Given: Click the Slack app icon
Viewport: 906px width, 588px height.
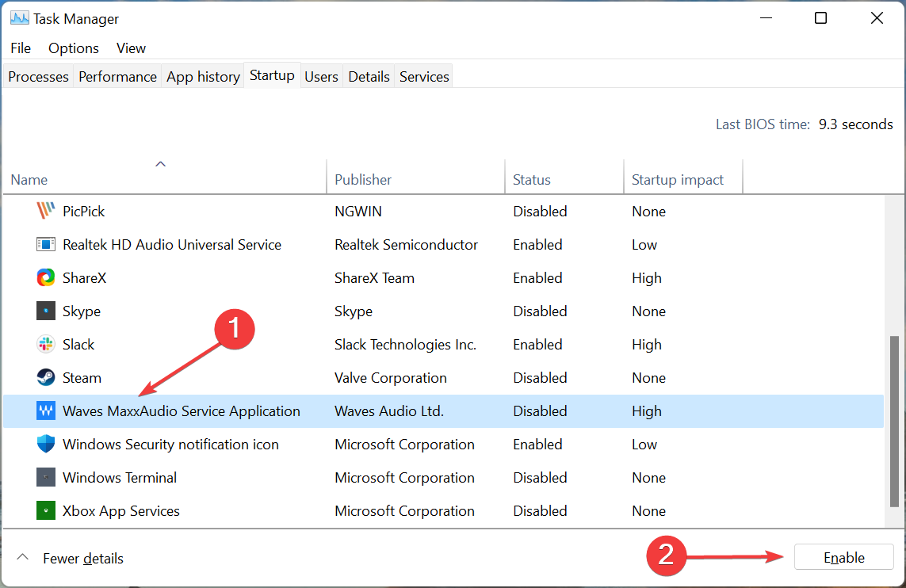Looking at the screenshot, I should [x=46, y=344].
